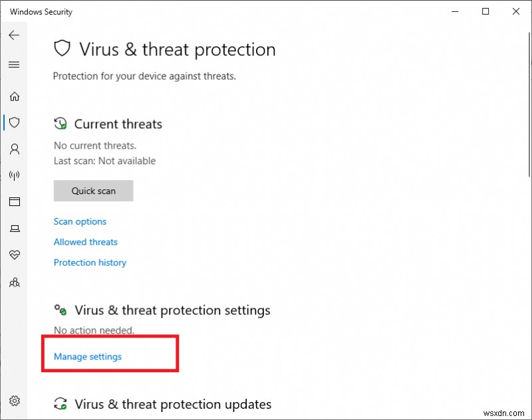Image resolution: width=532 pixels, height=420 pixels.
Task: Select Virus & threat protection shield icon
Action: tap(14, 122)
